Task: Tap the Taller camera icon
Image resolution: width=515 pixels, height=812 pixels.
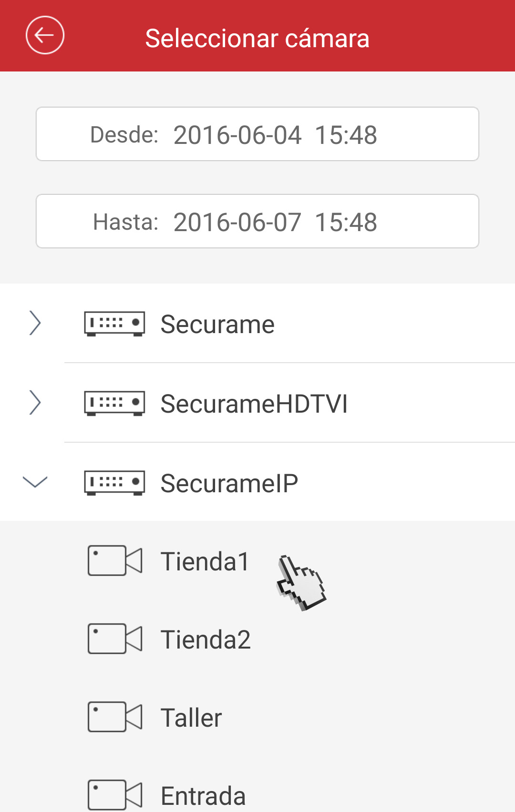Action: (x=115, y=717)
